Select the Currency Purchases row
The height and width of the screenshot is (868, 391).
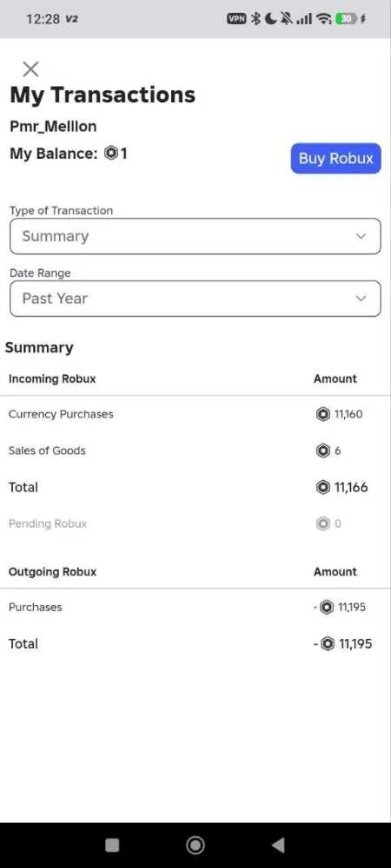[195, 414]
